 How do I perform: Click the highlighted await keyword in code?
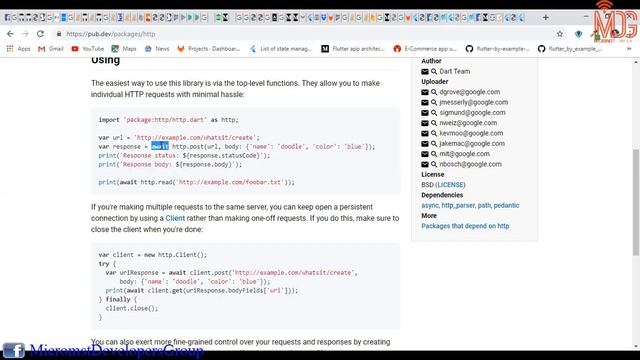[160, 147]
